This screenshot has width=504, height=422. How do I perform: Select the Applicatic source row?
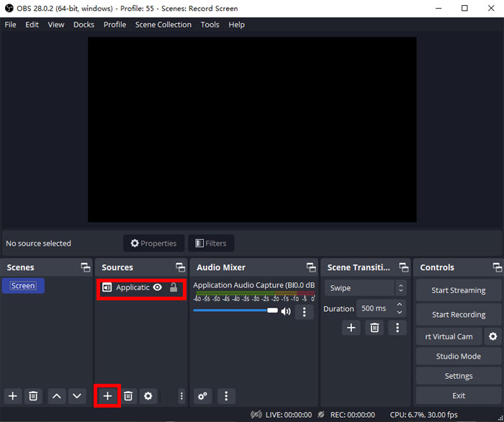coord(141,287)
